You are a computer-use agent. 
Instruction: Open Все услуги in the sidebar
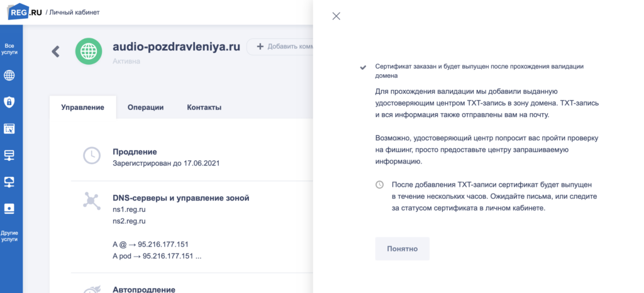(x=9, y=49)
